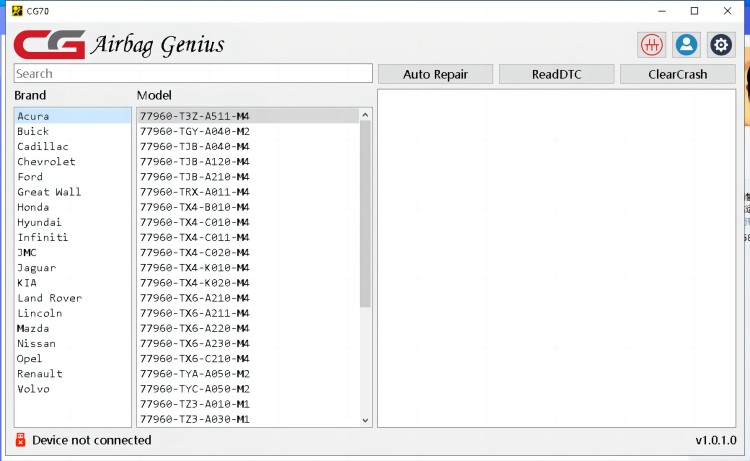Select model 77960-TX4-C011-M4
Image resolution: width=750 pixels, height=461 pixels.
coord(248,237)
